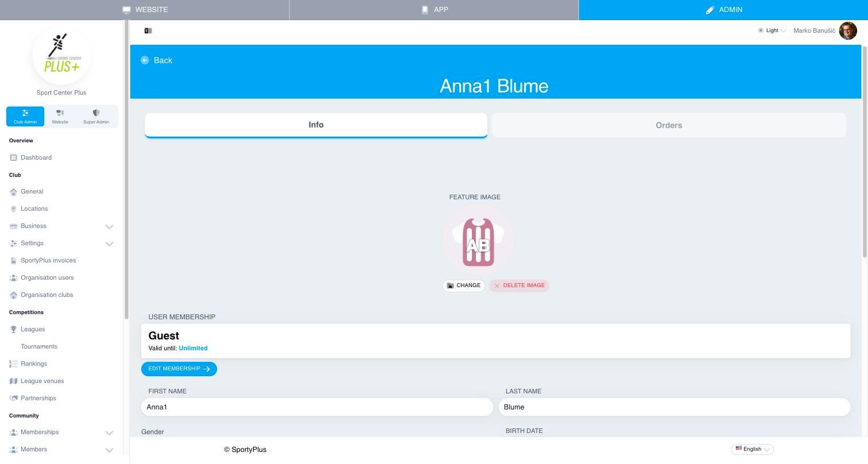868x464 pixels.
Task: Open the Dashboard sidebar icon
Action: [14, 157]
